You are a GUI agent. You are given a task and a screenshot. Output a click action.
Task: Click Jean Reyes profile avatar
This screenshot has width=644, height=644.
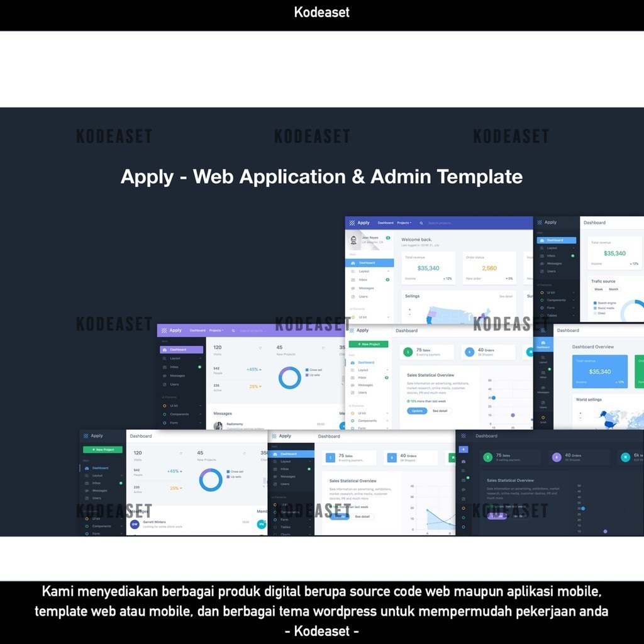pyautogui.click(x=353, y=240)
